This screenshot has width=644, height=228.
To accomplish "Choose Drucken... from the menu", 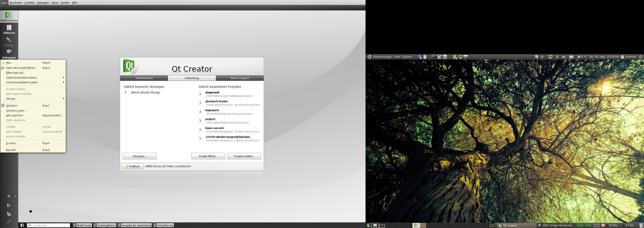I will click(33, 143).
